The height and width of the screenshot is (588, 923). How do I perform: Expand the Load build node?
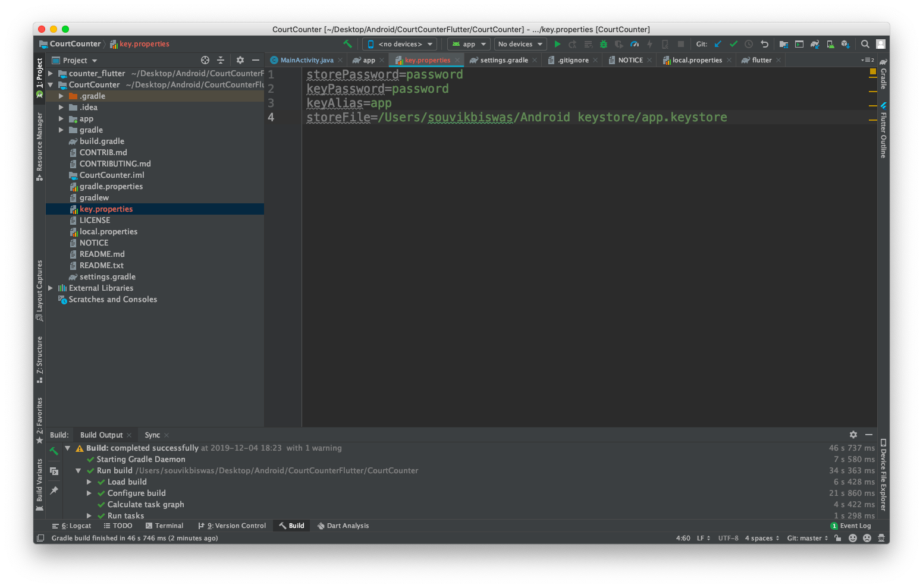(89, 482)
